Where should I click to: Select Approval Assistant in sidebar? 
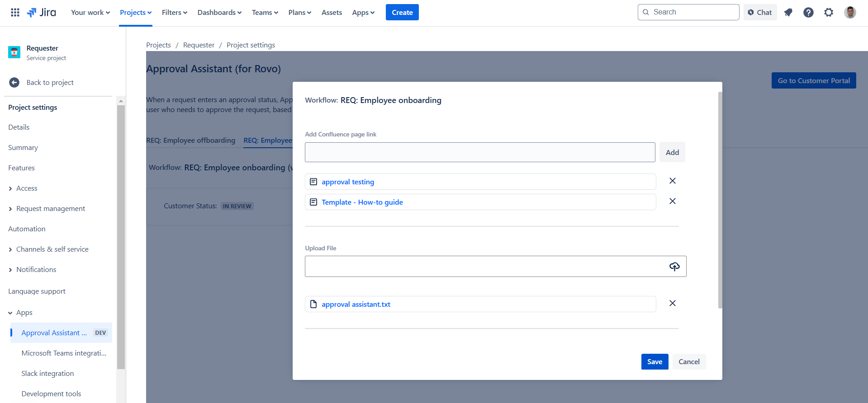(x=61, y=333)
